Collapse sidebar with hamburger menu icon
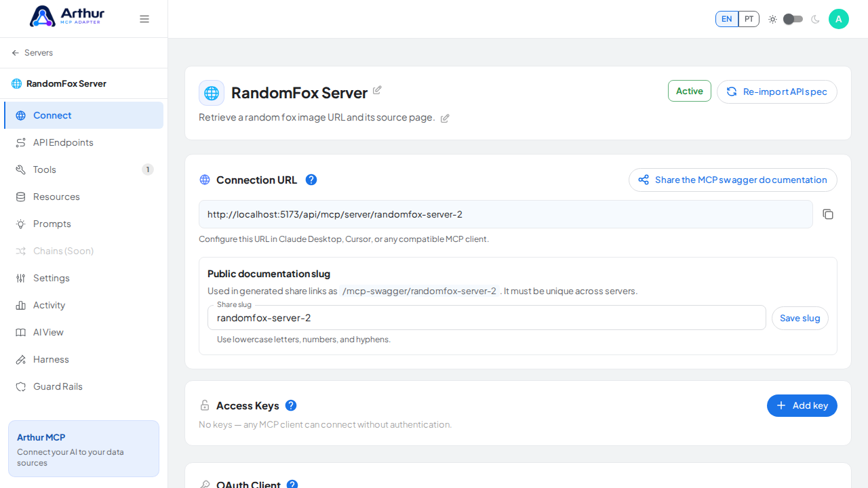Screen dimensions: 868x488 pyautogui.click(x=144, y=19)
